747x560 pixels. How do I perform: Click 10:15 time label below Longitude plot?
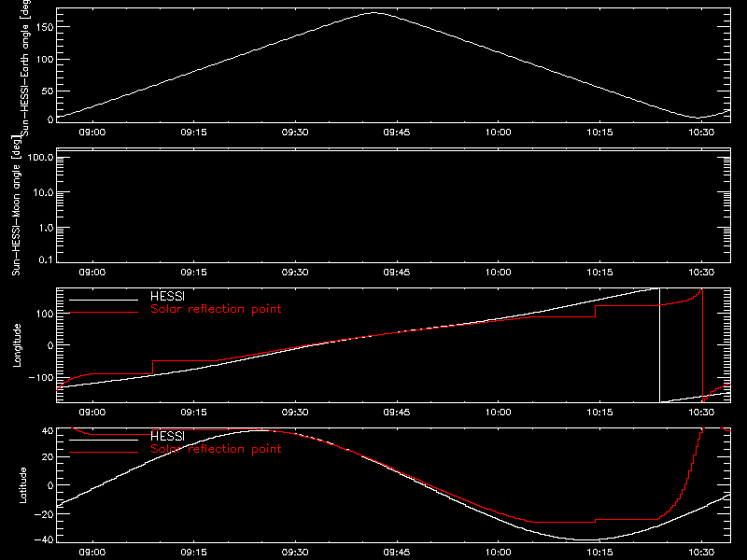pyautogui.click(x=599, y=413)
